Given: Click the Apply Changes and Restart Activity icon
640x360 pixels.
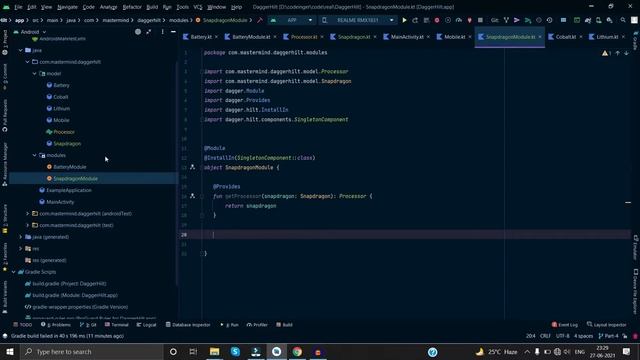Looking at the screenshot, I should [x=415, y=20].
